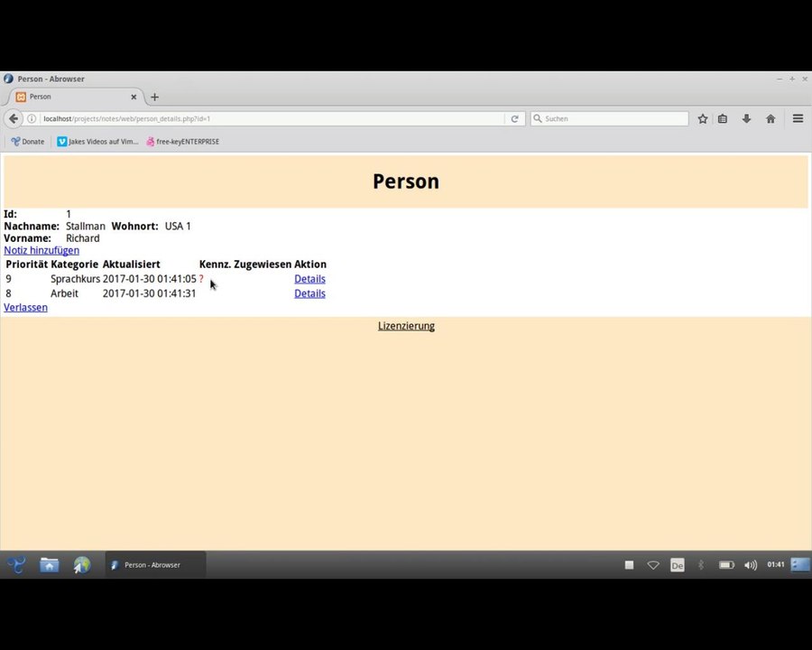Select timestamp 2017-01-30 01:41:05

click(150, 279)
